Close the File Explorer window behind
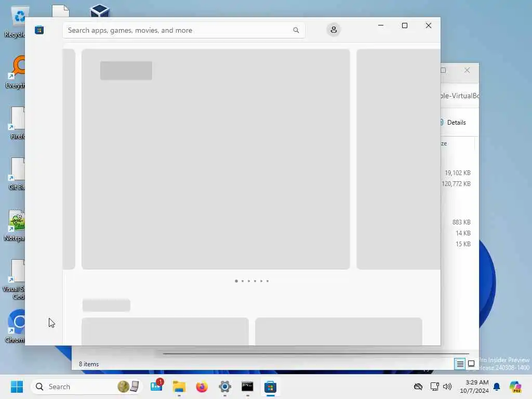Viewport: 532px width, 399px height. tap(467, 70)
